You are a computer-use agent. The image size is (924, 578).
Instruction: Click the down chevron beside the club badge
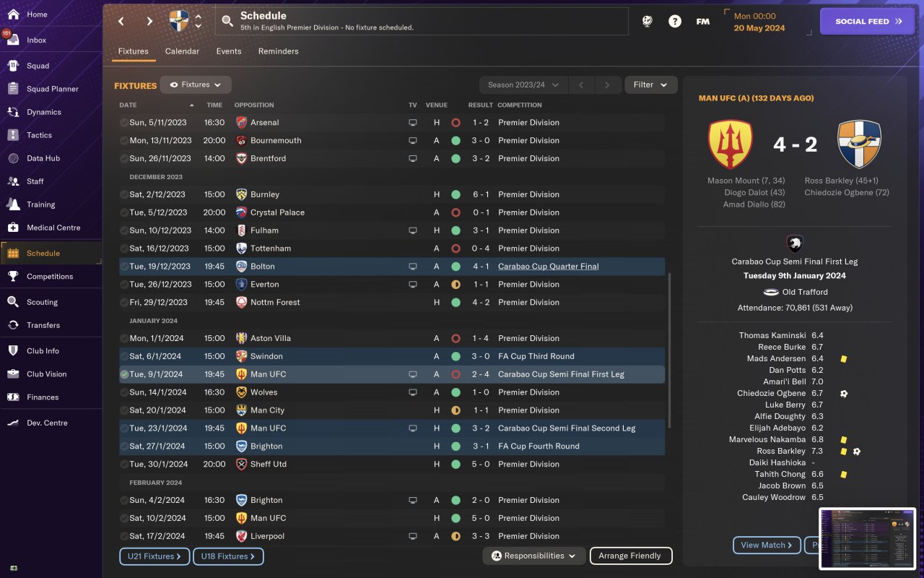click(x=199, y=27)
